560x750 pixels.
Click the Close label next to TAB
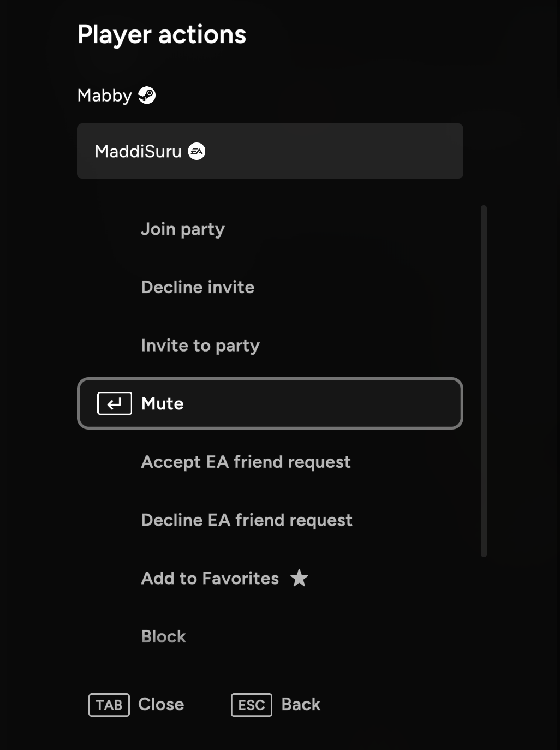tap(161, 704)
